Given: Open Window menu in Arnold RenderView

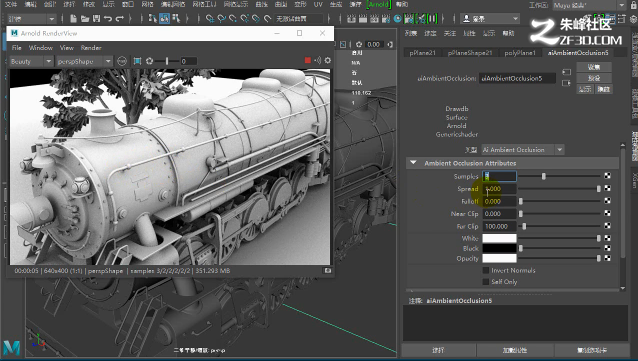Looking at the screenshot, I should 41,48.
